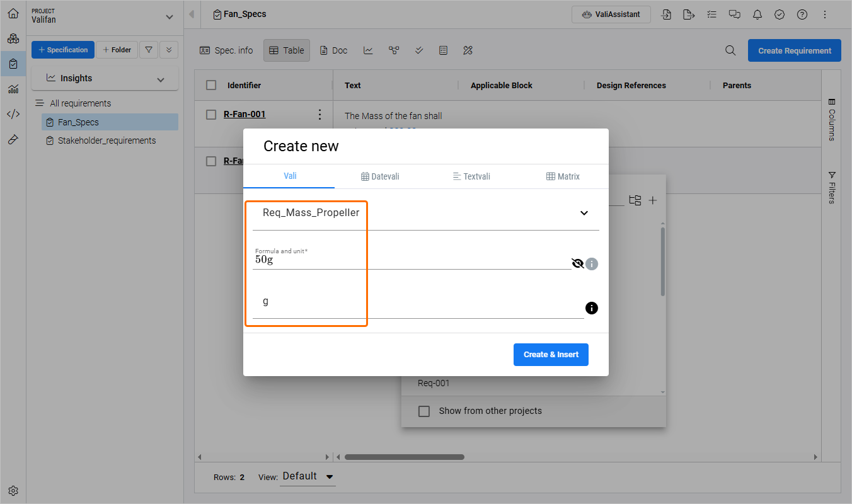The height and width of the screenshot is (504, 852).
Task: Open the View Default dropdown
Action: pos(308,476)
